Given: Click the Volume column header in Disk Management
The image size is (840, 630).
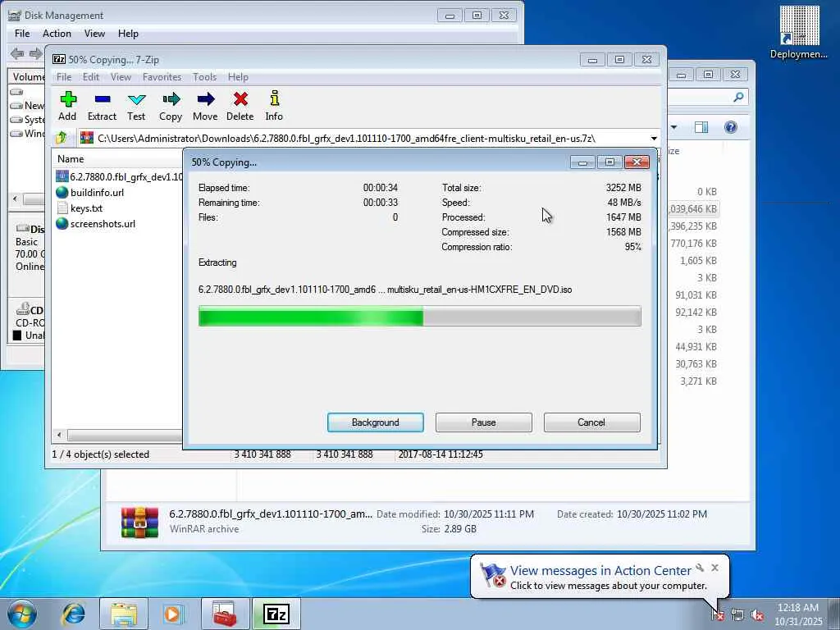Looking at the screenshot, I should click(x=28, y=76).
